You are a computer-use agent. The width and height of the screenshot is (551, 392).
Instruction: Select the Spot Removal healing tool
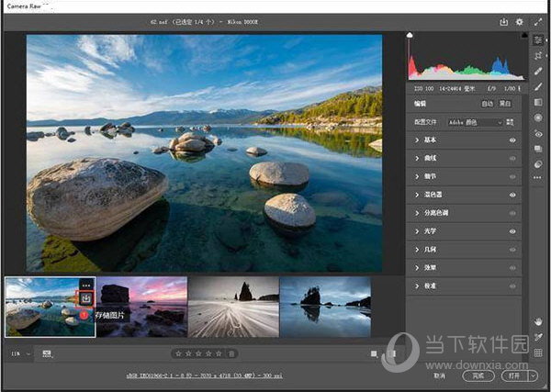pos(539,72)
